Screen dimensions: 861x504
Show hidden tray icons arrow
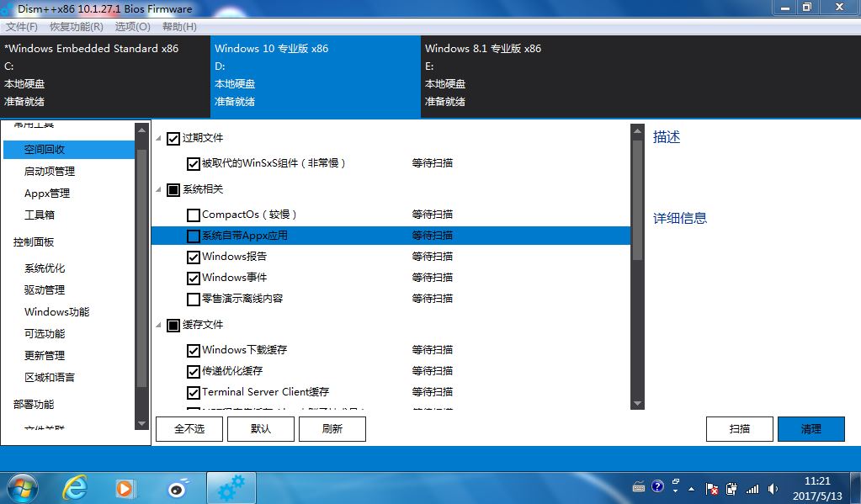pyautogui.click(x=691, y=489)
